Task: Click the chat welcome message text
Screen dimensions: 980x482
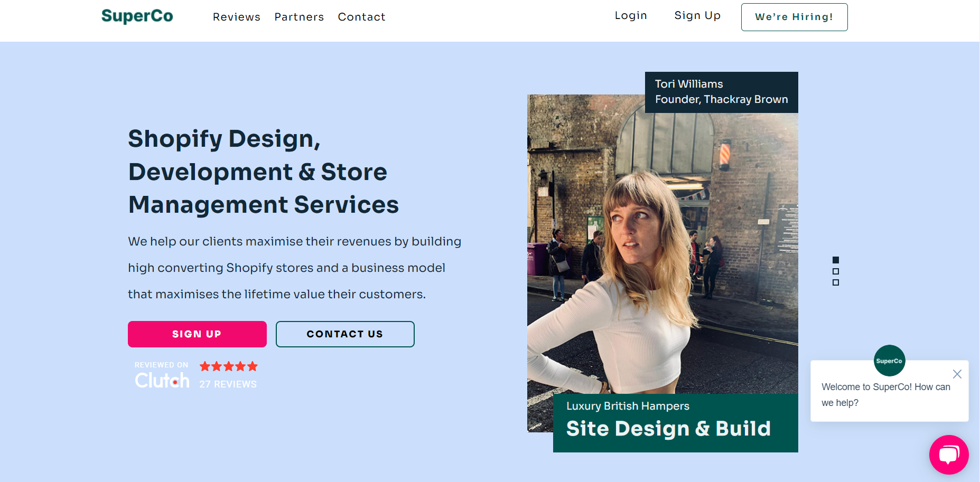Action: (886, 395)
